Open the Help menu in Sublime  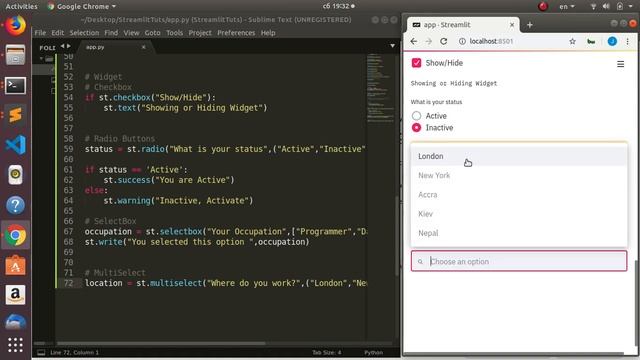pyautogui.click(x=268, y=33)
